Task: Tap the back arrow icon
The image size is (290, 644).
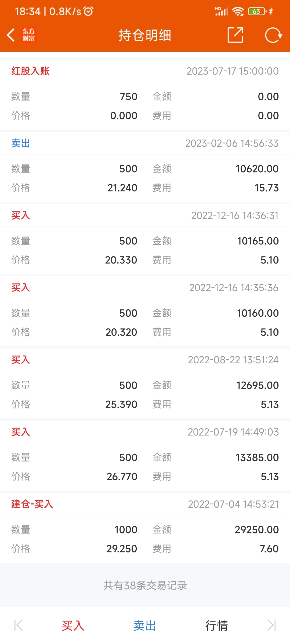Action: (11, 35)
